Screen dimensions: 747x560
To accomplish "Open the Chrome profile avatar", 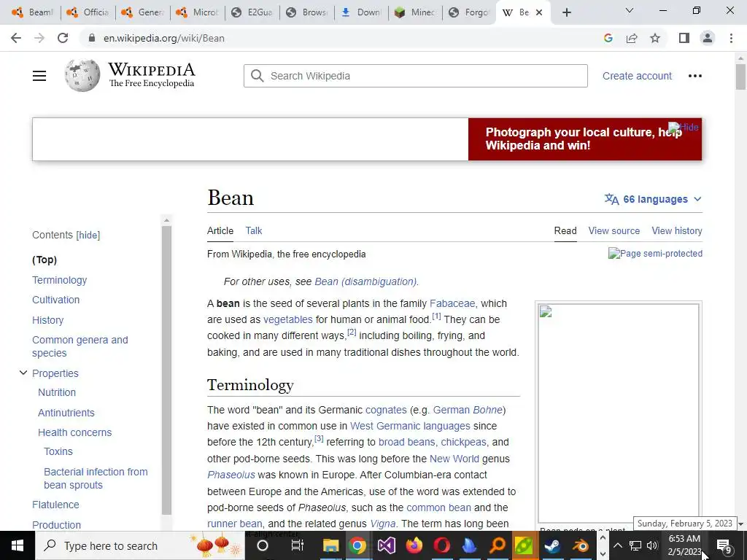I will pos(708,38).
